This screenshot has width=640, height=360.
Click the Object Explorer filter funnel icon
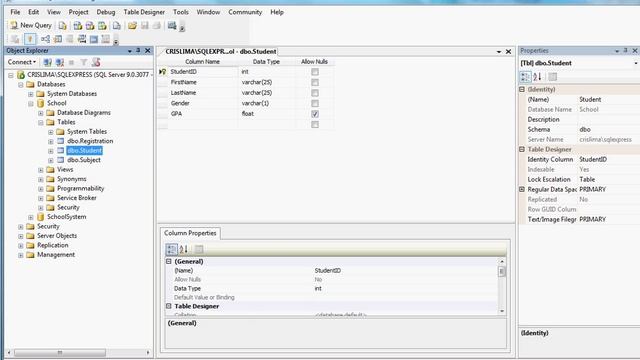point(84,62)
